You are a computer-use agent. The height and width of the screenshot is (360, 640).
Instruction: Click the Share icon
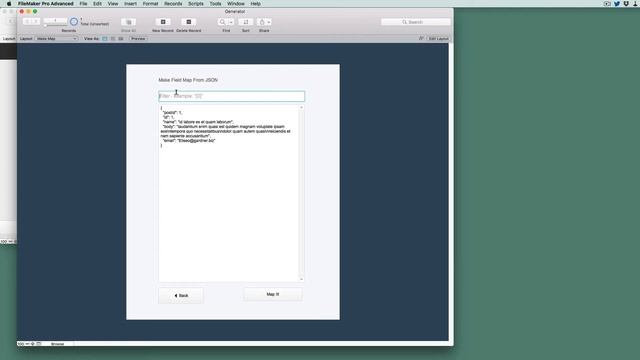[x=262, y=22]
